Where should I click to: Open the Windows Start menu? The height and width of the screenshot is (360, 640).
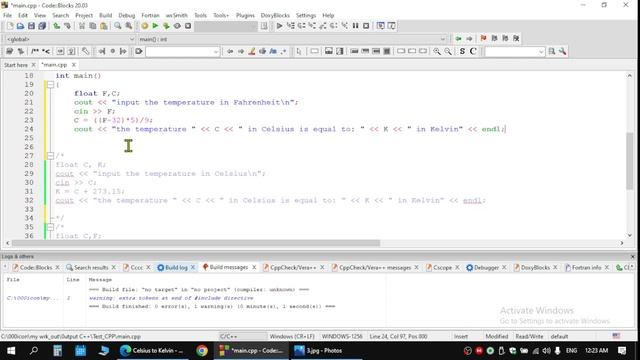(11, 351)
